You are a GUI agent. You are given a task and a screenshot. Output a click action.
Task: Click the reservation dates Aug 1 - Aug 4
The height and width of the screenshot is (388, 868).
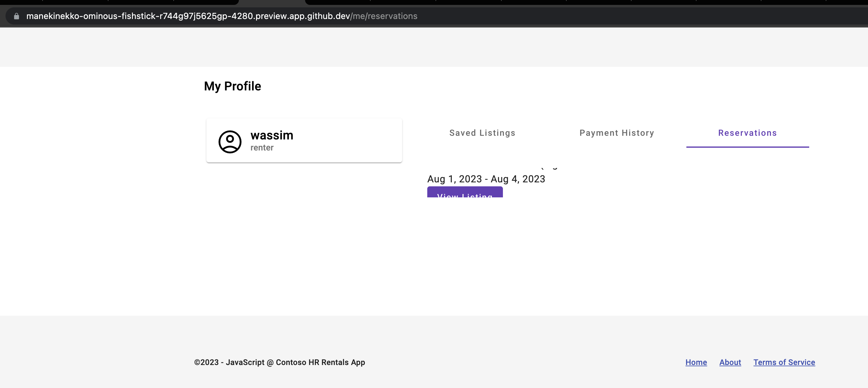pyautogui.click(x=486, y=179)
